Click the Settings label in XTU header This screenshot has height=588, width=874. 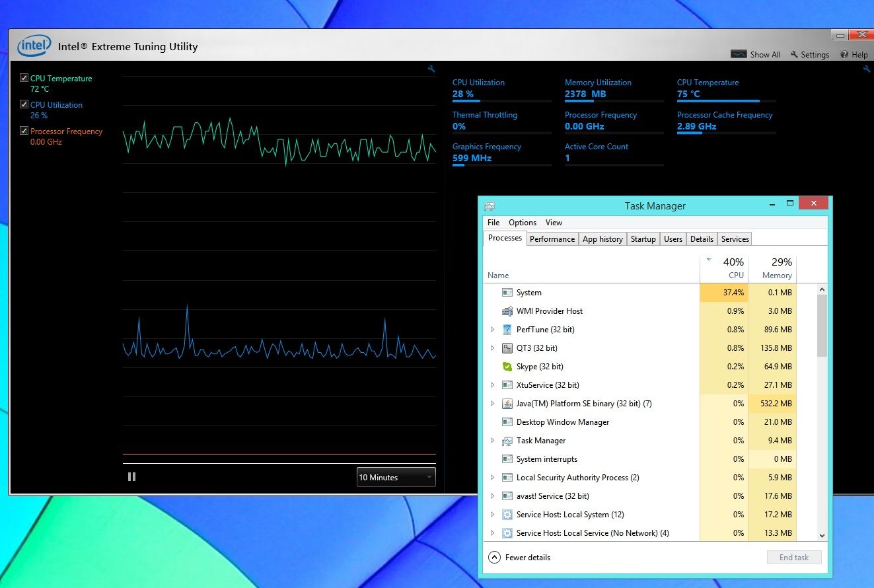pos(815,55)
